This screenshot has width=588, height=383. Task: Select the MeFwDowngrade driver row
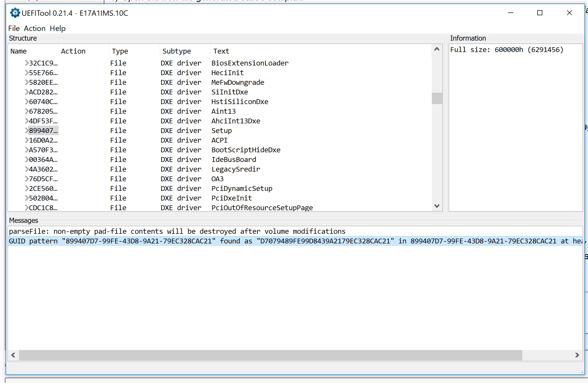(238, 82)
